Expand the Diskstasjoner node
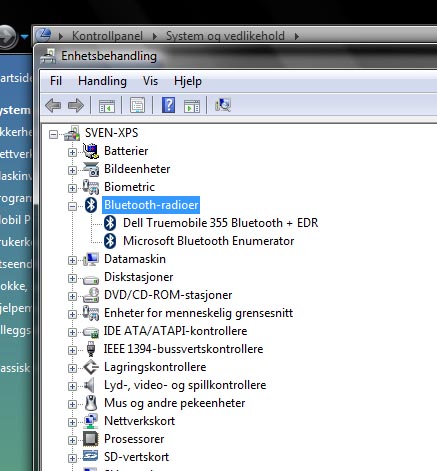 click(72, 278)
